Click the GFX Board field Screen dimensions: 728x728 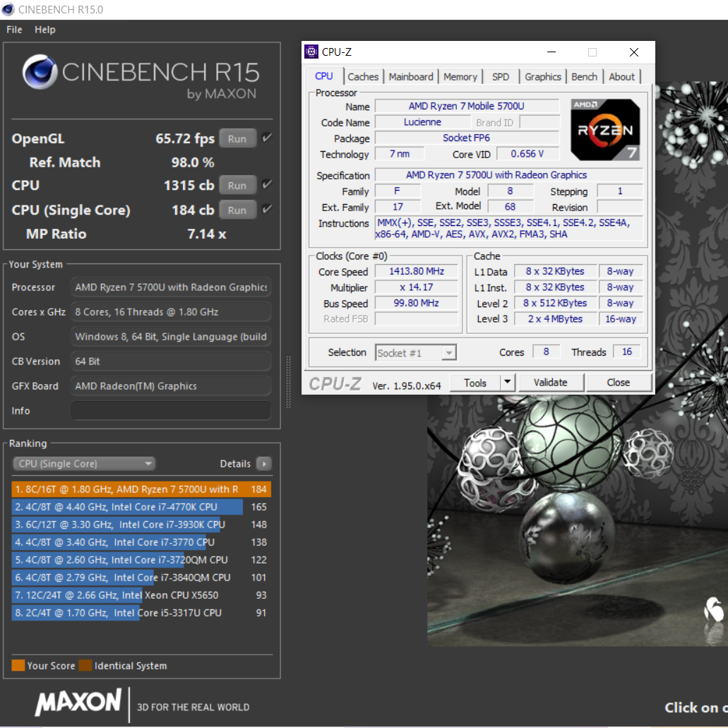click(171, 386)
